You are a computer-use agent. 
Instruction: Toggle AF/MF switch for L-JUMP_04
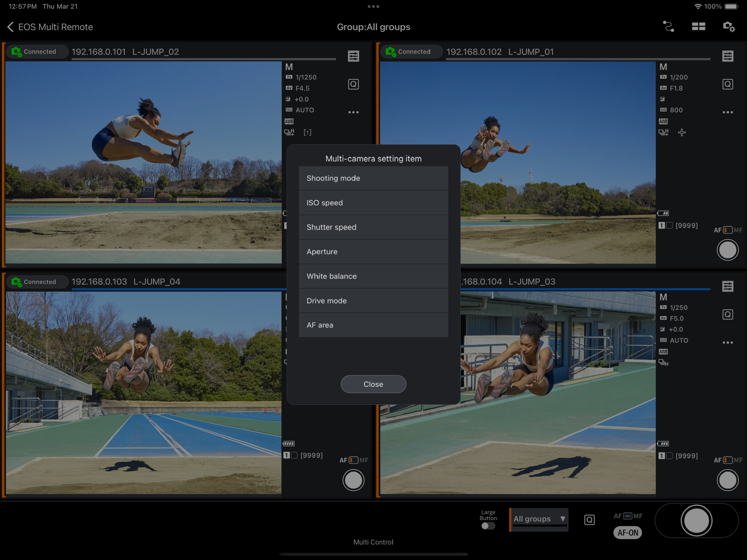click(354, 460)
